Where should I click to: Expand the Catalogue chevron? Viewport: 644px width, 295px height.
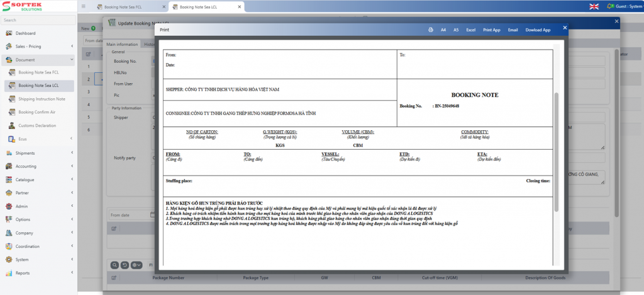[72, 179]
